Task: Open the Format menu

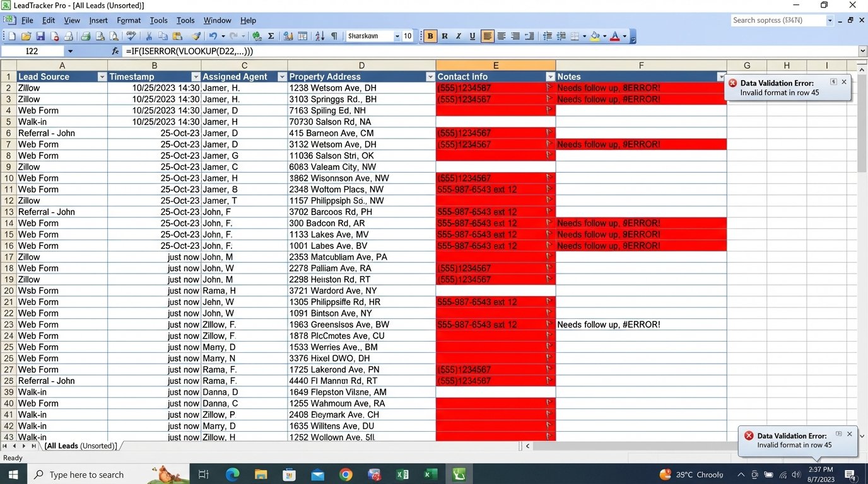Action: coord(129,20)
